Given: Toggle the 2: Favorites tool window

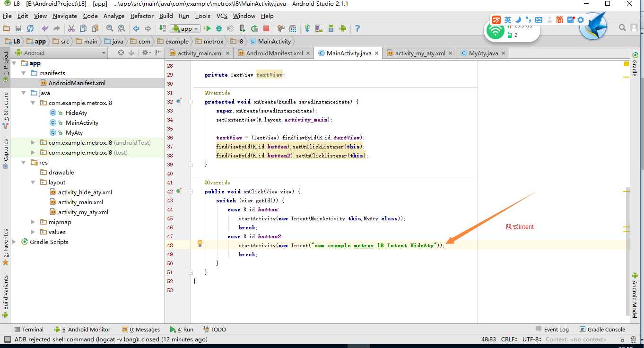Looking at the screenshot, I should tap(5, 247).
